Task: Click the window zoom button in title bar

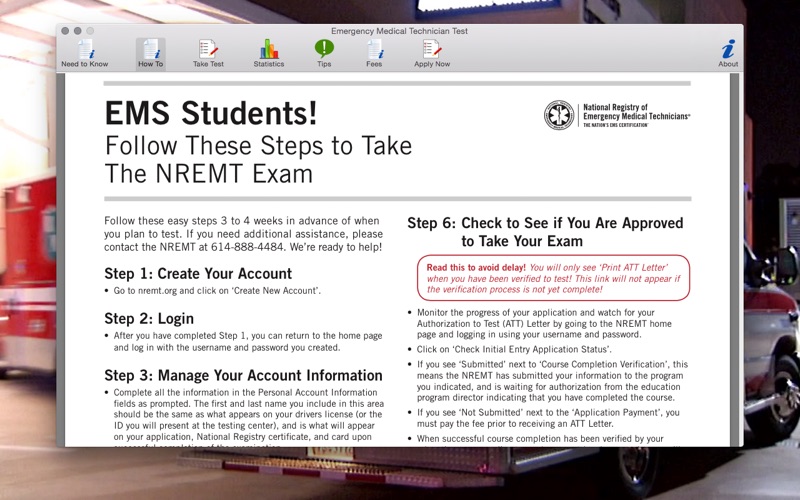Action: [90, 31]
